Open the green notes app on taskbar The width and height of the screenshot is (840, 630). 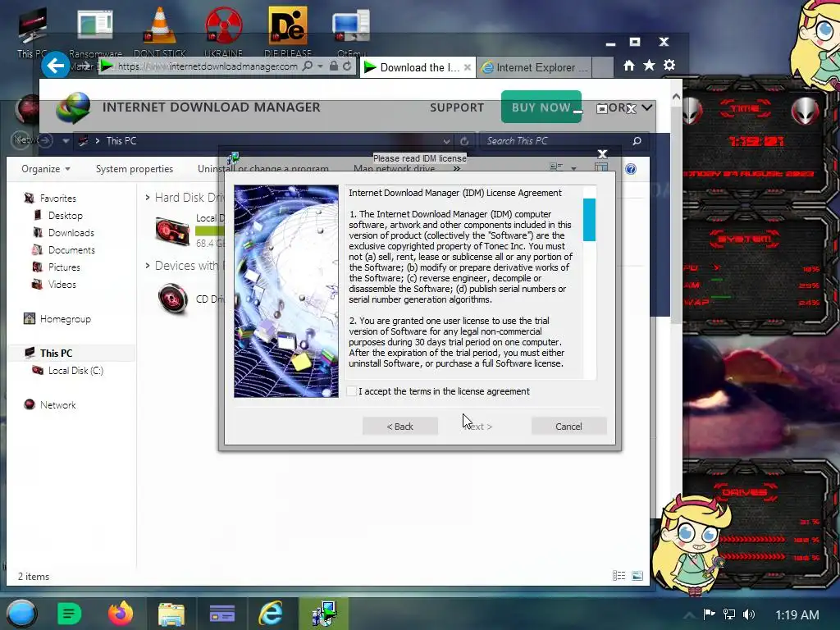click(69, 614)
